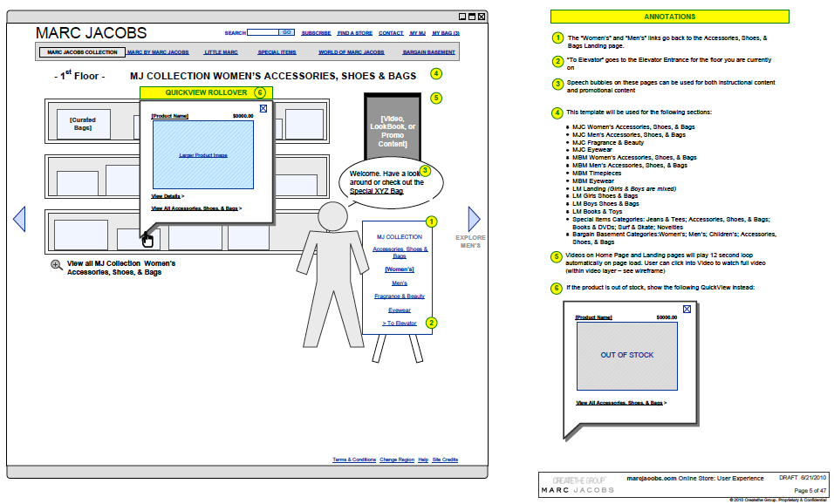Open Find a Store link
834x504 pixels.
(x=355, y=33)
